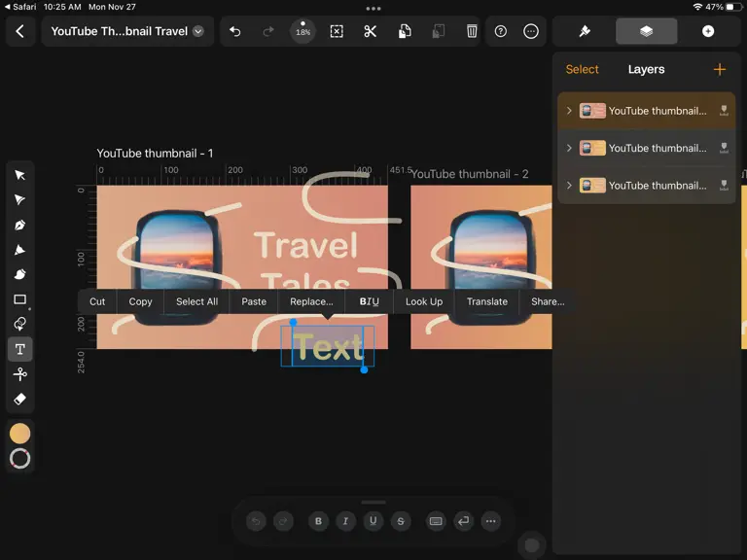The height and width of the screenshot is (560, 747).
Task: Toggle Strikethrough in bottom text bar
Action: click(x=401, y=521)
